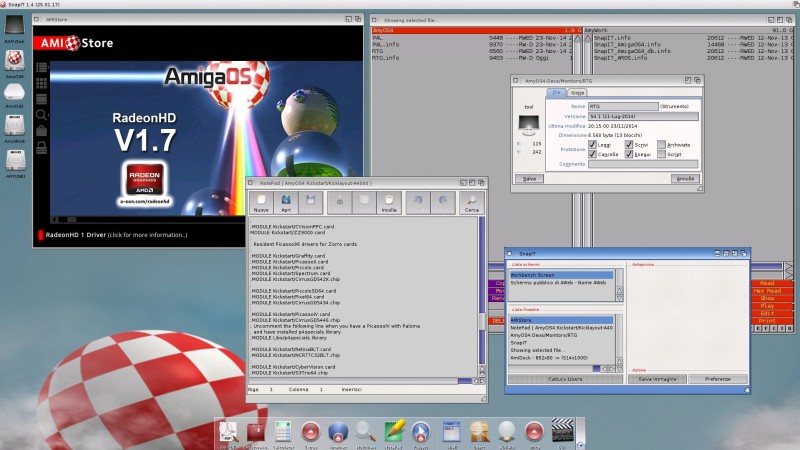The image size is (800, 450).
Task: Click the monitor tool icon in RTG info window
Action: pos(529,124)
